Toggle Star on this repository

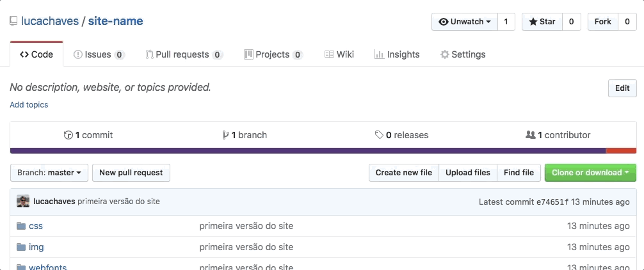pyautogui.click(x=542, y=22)
